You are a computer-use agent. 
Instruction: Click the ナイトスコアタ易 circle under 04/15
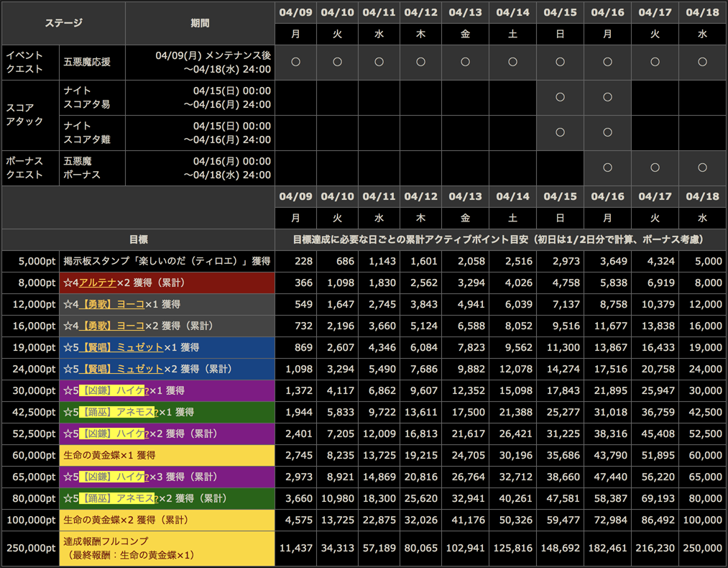coord(560,98)
